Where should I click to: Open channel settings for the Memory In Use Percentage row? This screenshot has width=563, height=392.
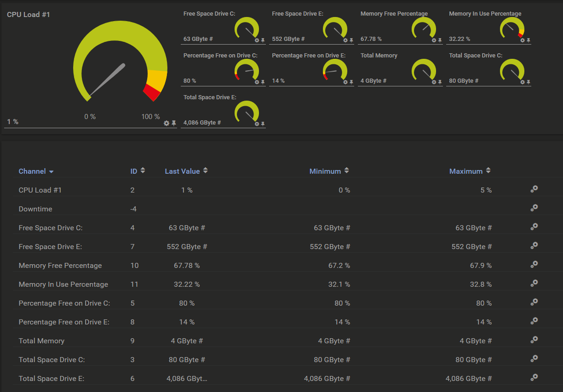click(534, 283)
